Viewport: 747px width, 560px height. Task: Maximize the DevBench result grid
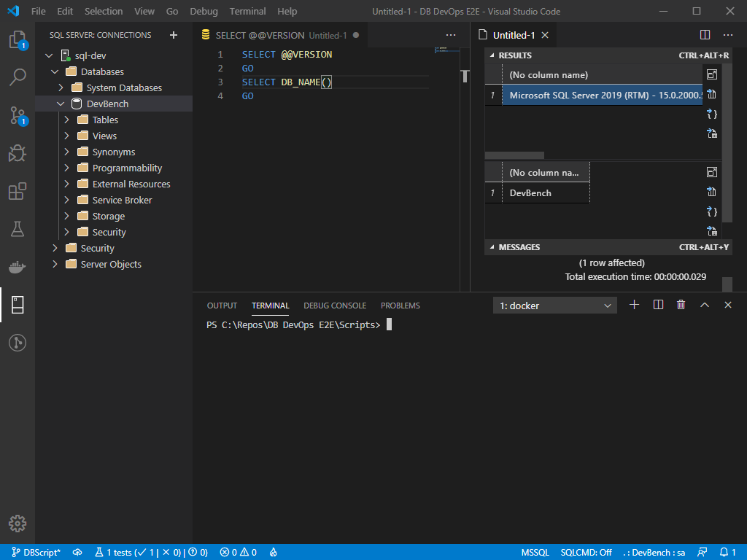pos(712,172)
